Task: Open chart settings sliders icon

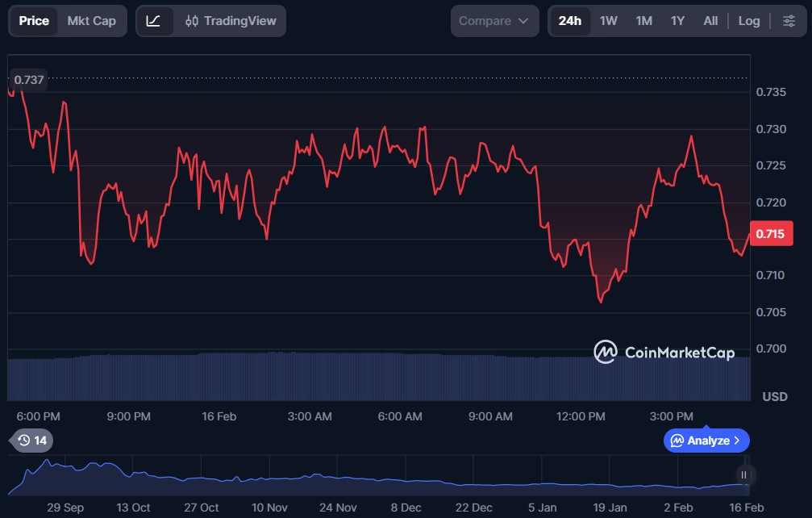Action: 788,21
